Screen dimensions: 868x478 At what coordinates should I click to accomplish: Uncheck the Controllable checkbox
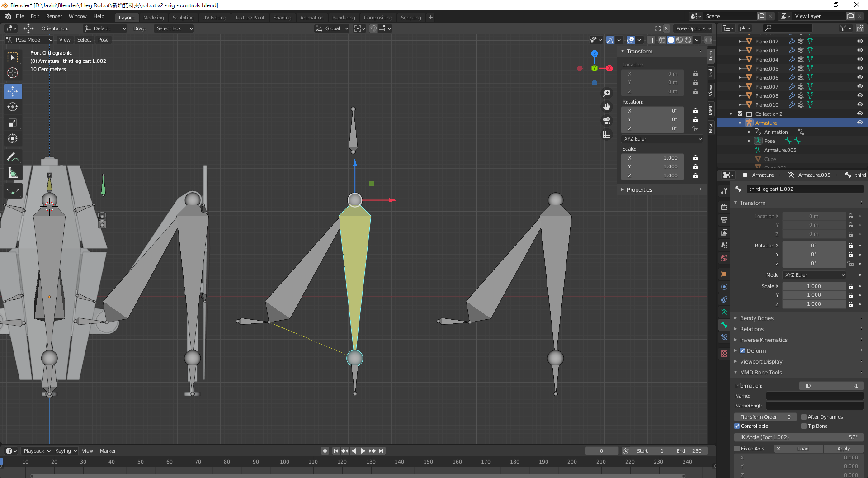(x=737, y=426)
